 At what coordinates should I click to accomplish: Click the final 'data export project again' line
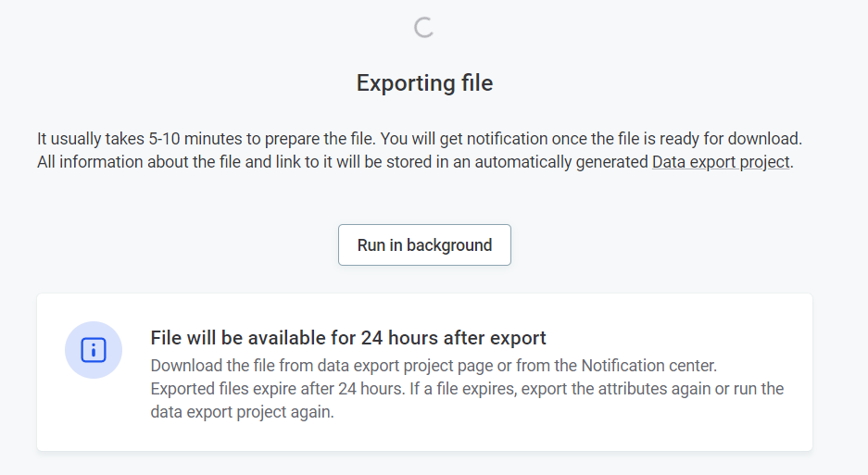[241, 412]
